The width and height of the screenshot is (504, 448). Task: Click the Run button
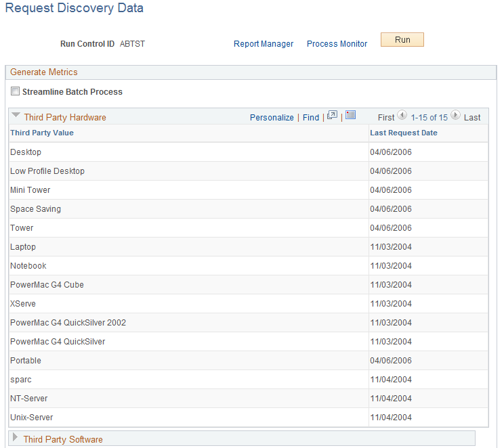[402, 40]
